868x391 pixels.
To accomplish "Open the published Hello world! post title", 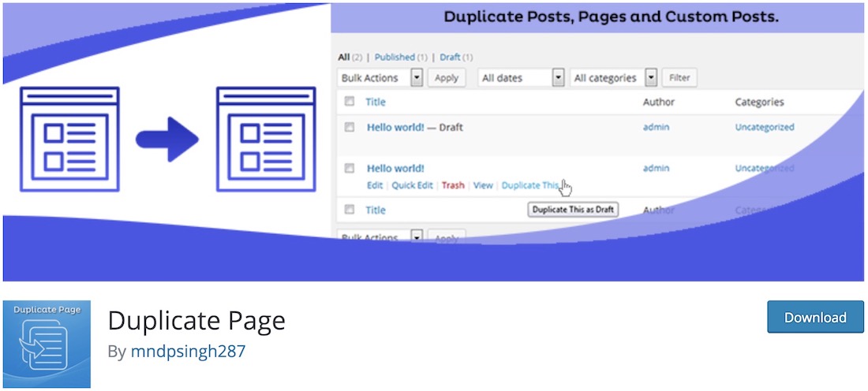I will tap(395, 168).
